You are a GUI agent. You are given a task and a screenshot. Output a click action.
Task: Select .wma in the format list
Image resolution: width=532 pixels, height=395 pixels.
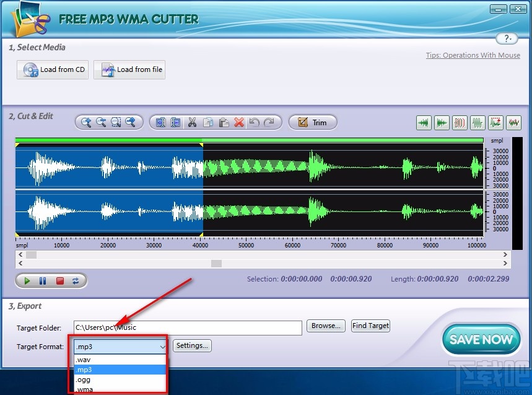click(120, 389)
